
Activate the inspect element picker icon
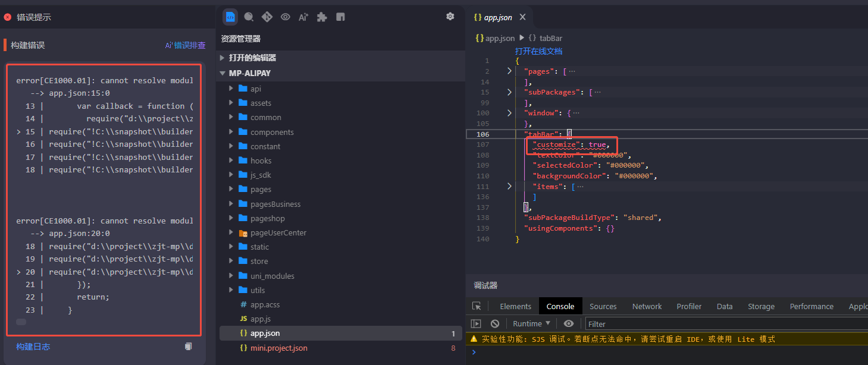click(x=477, y=306)
